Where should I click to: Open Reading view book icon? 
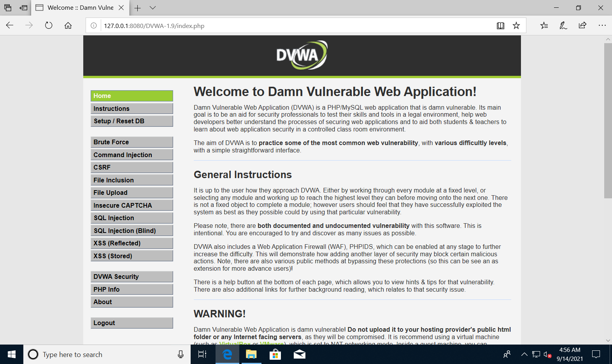tap(501, 26)
